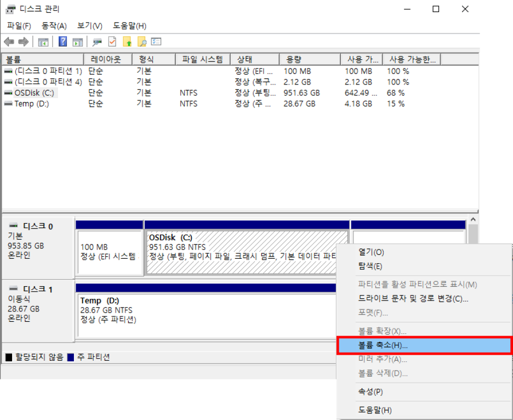513x420 pixels.
Task: Click the blue Help question-mark icon
Action: pyautogui.click(x=62, y=42)
